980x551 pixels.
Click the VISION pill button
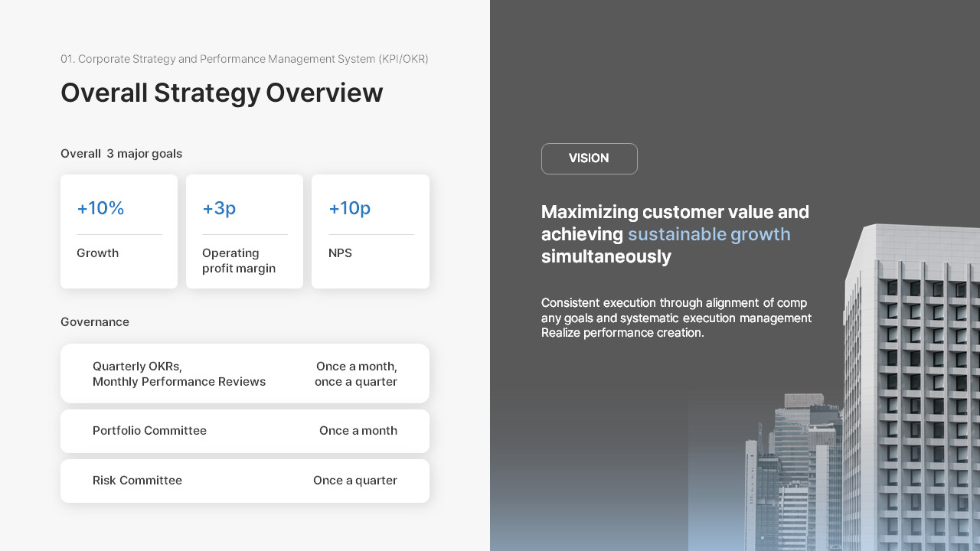click(589, 158)
